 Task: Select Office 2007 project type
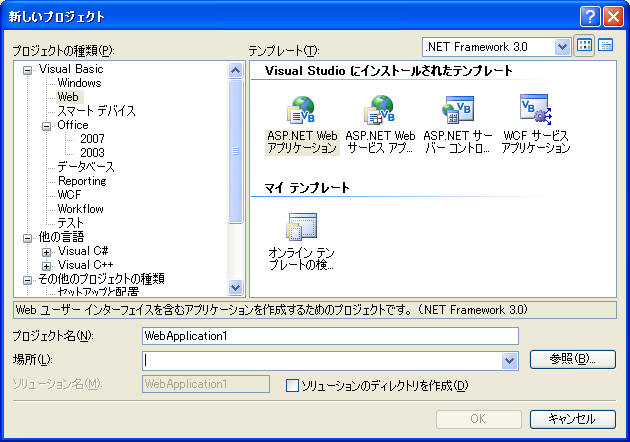(x=92, y=139)
